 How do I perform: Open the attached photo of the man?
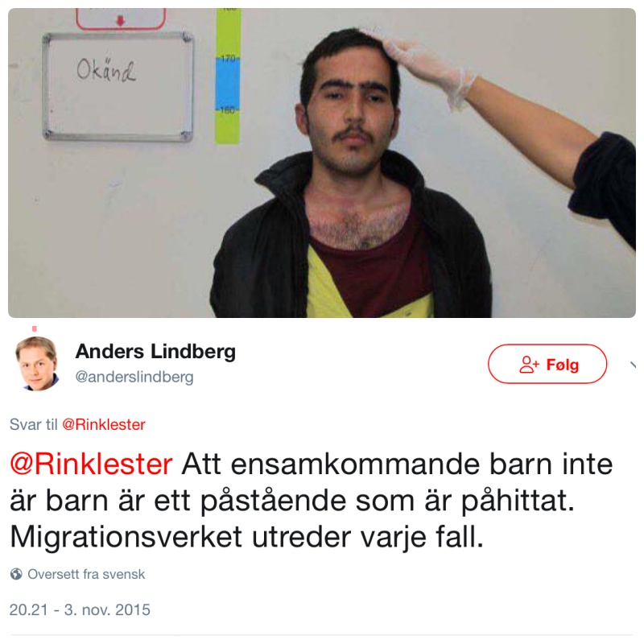click(x=322, y=163)
